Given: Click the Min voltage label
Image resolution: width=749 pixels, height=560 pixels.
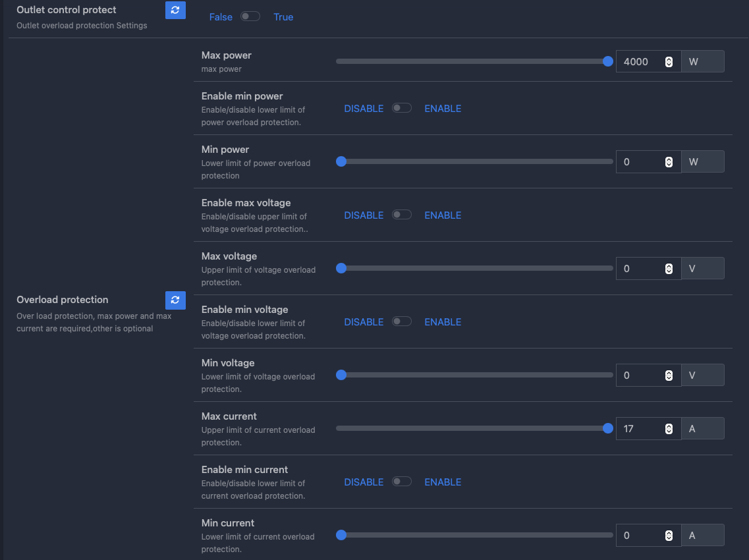Looking at the screenshot, I should [228, 362].
